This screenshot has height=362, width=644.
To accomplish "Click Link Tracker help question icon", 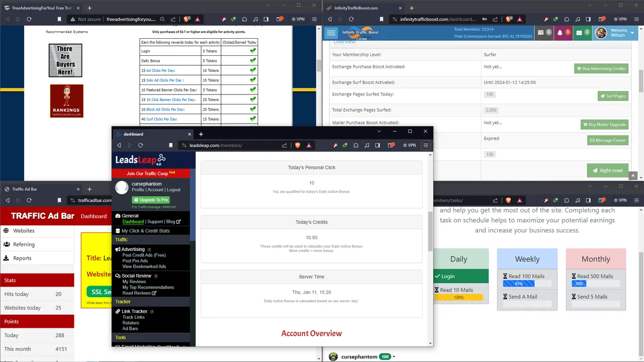I will click(152, 312).
